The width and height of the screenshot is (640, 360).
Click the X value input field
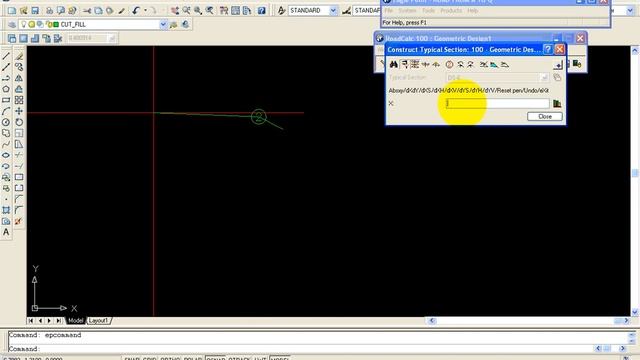[498, 104]
